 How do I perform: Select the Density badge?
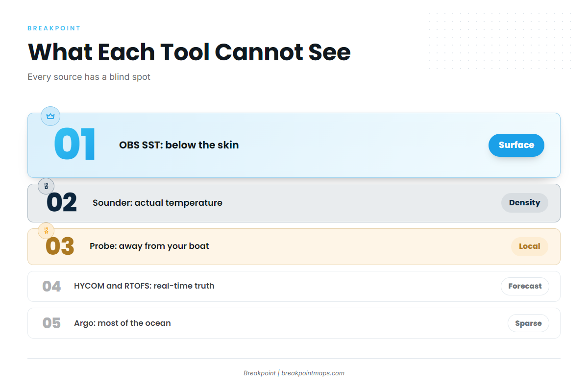click(524, 203)
